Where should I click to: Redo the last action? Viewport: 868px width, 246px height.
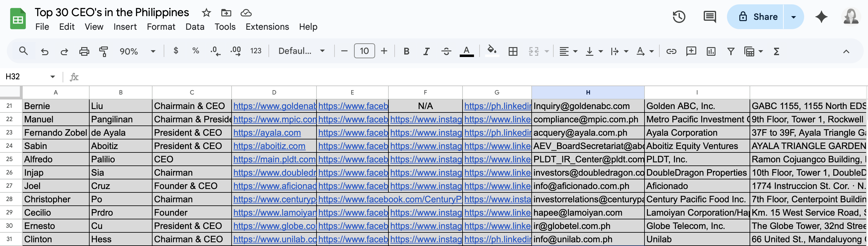(x=64, y=51)
